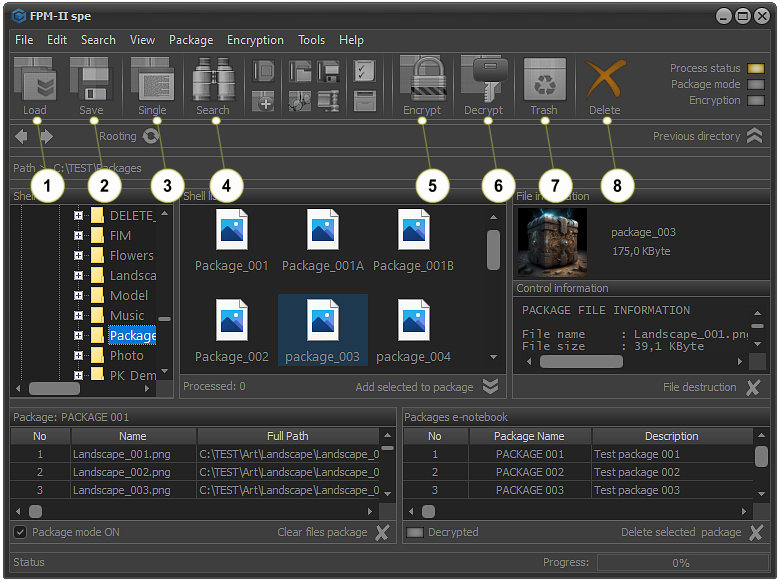The width and height of the screenshot is (780, 580).
Task: Open the Tools menu
Action: (311, 40)
